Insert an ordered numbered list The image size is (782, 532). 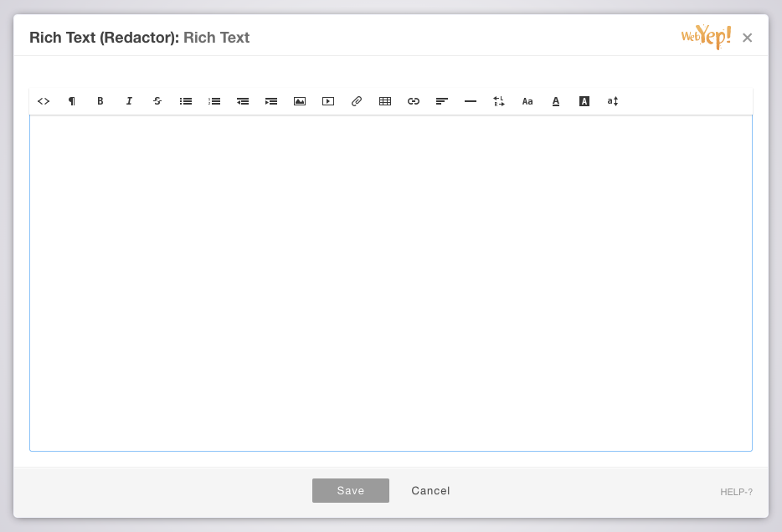point(214,101)
